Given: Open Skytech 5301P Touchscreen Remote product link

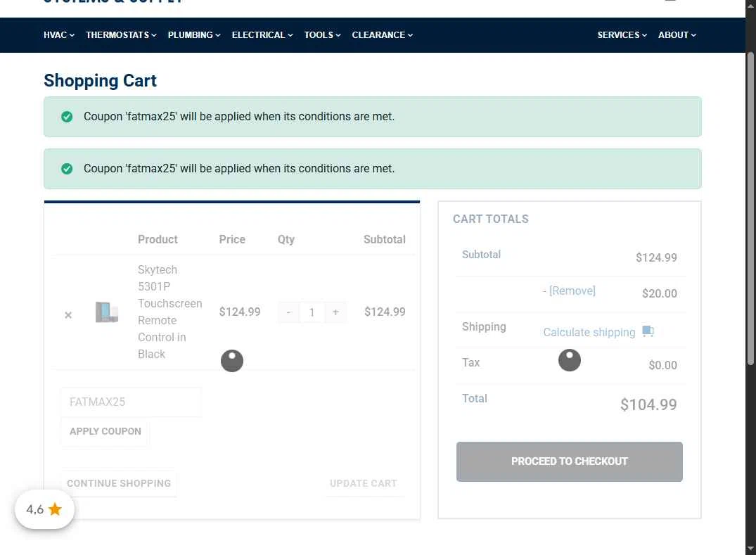Looking at the screenshot, I should (x=169, y=312).
